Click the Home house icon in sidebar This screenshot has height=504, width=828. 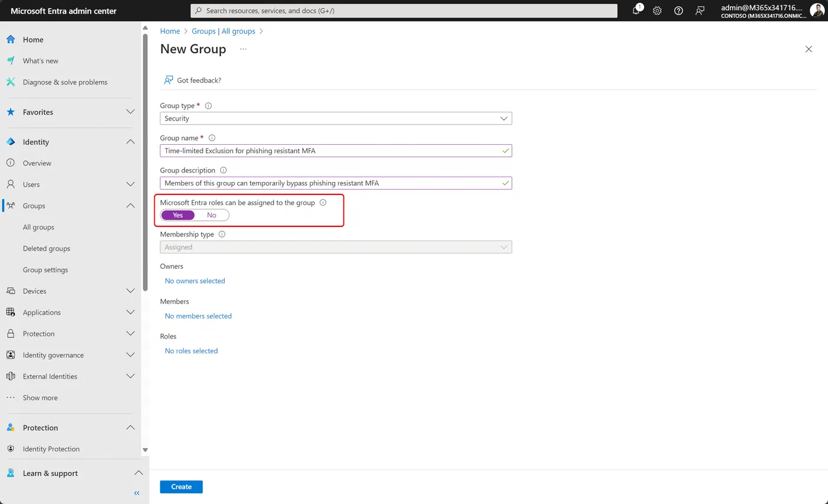point(11,40)
